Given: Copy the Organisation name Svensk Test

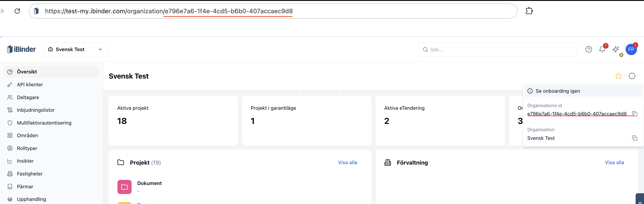Looking at the screenshot, I should click(634, 138).
